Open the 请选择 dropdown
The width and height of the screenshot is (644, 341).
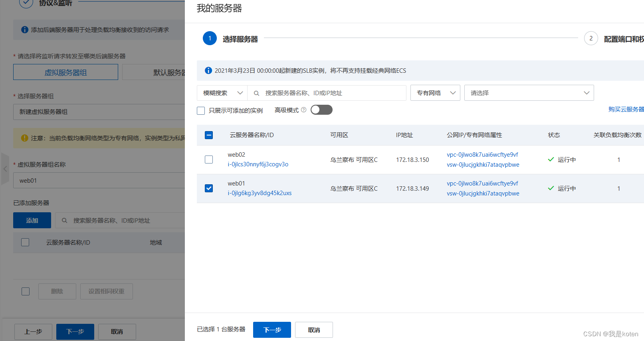coord(529,93)
